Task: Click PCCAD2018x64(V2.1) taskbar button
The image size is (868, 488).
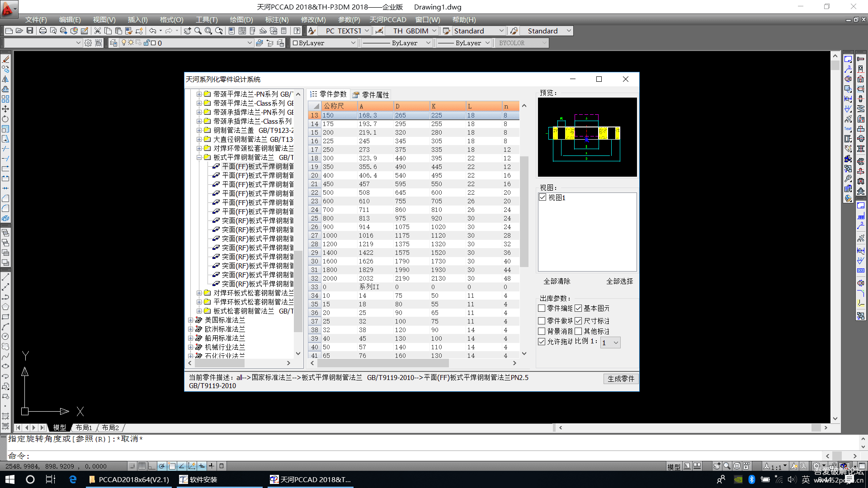Action: pos(130,479)
